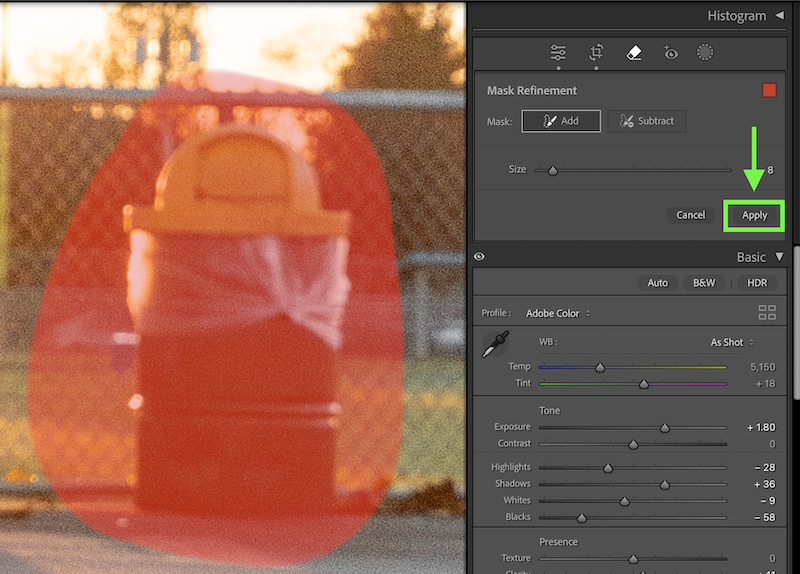Toggle Basic panel visibility eye

479,257
